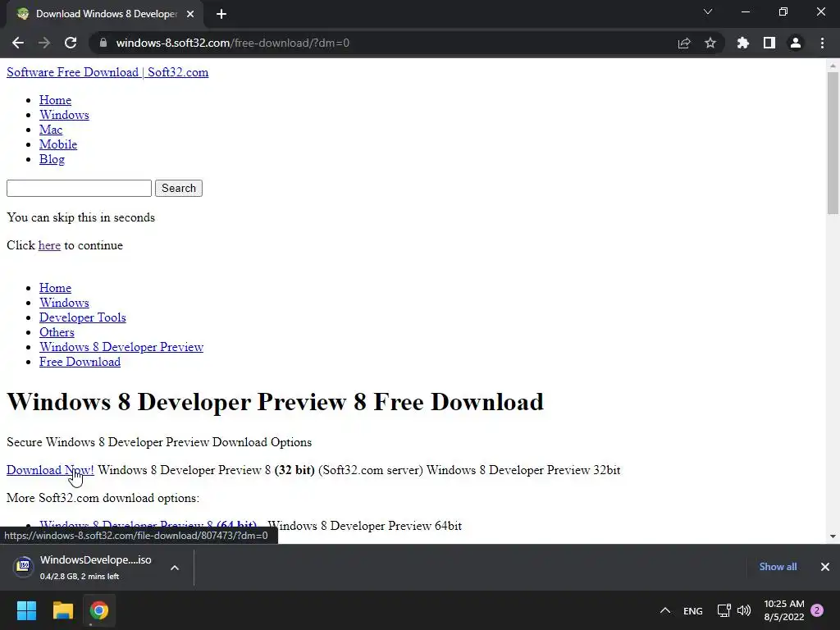Open File Explorer from the taskbar
The height and width of the screenshot is (630, 840).
[62, 610]
